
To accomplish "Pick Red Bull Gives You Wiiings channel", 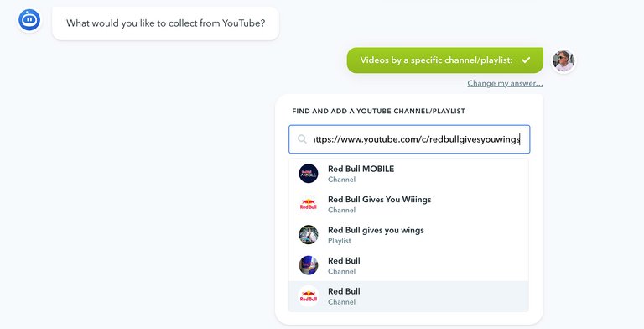I will point(408,205).
